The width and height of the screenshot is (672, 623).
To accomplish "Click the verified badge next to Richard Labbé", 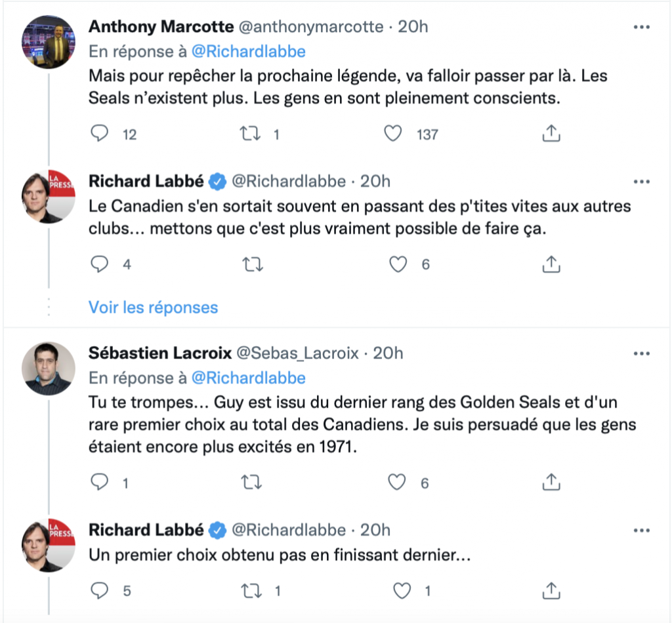I will point(216,181).
